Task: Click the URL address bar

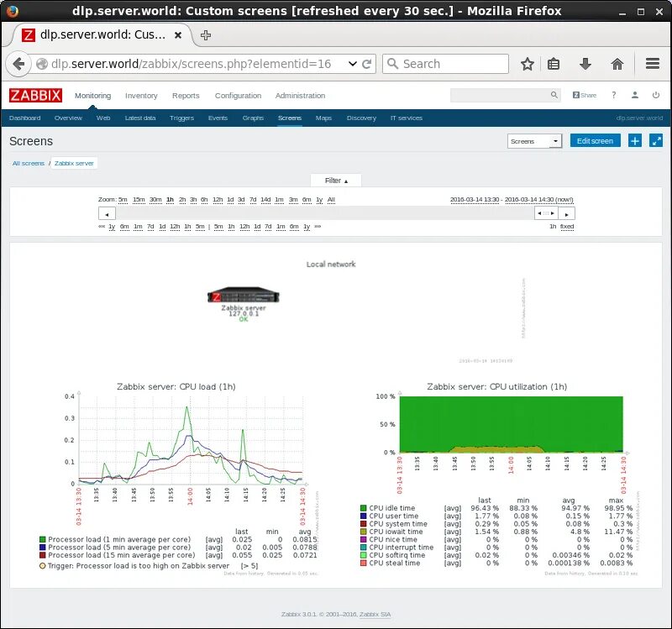Action: (x=197, y=64)
